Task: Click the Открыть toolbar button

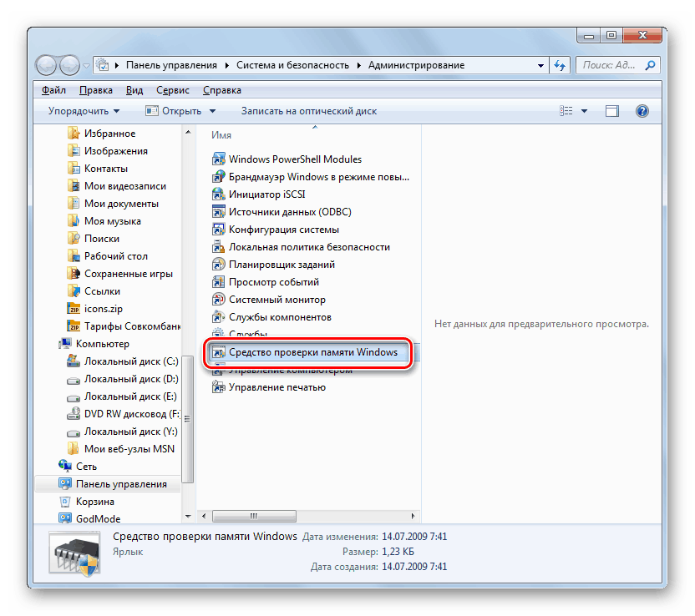Action: click(x=174, y=111)
